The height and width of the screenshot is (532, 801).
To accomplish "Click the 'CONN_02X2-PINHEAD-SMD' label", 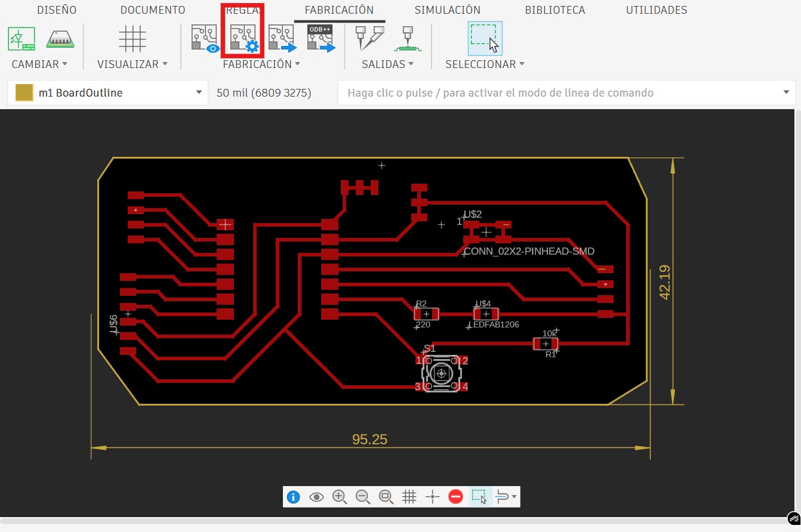I will click(x=529, y=251).
